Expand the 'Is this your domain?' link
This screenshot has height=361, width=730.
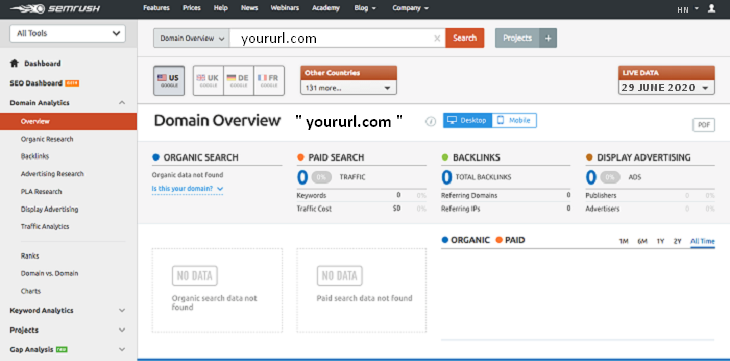(x=187, y=189)
